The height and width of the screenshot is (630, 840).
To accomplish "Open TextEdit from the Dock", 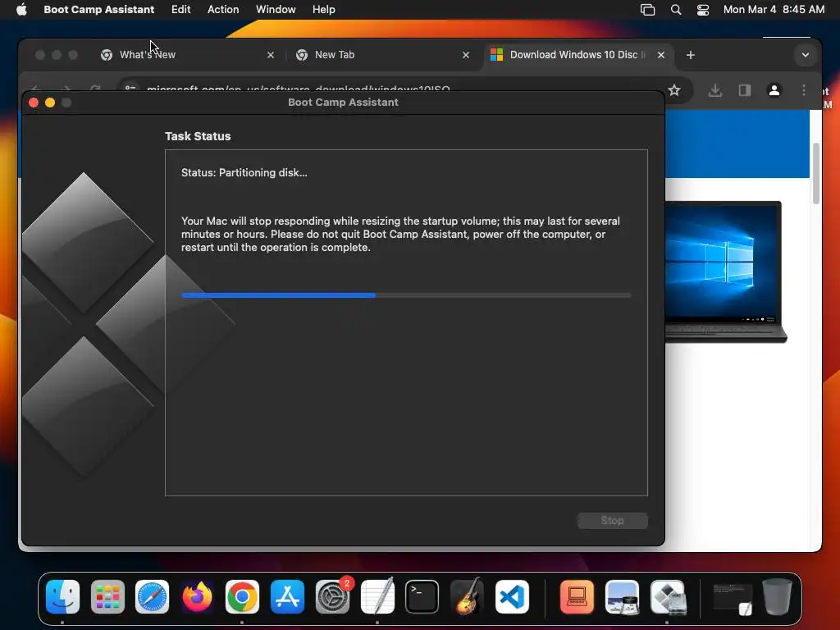I will tap(377, 596).
